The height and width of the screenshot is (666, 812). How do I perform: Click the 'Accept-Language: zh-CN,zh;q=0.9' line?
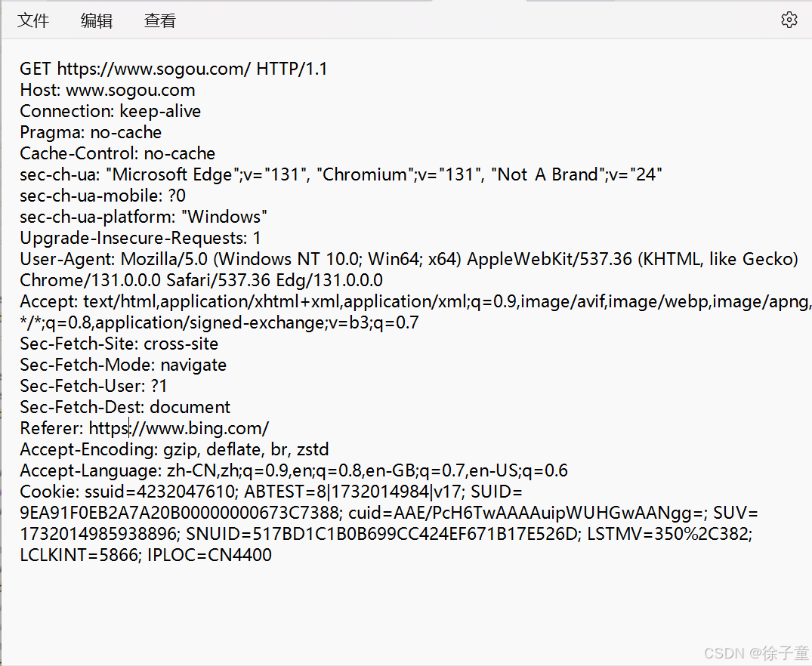pyautogui.click(x=294, y=470)
